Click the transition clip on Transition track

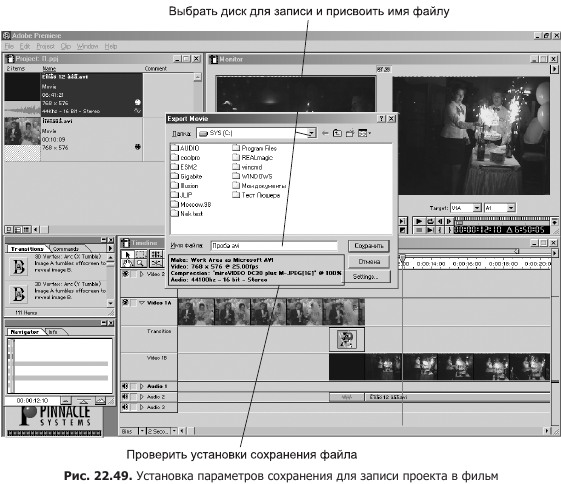point(347,339)
